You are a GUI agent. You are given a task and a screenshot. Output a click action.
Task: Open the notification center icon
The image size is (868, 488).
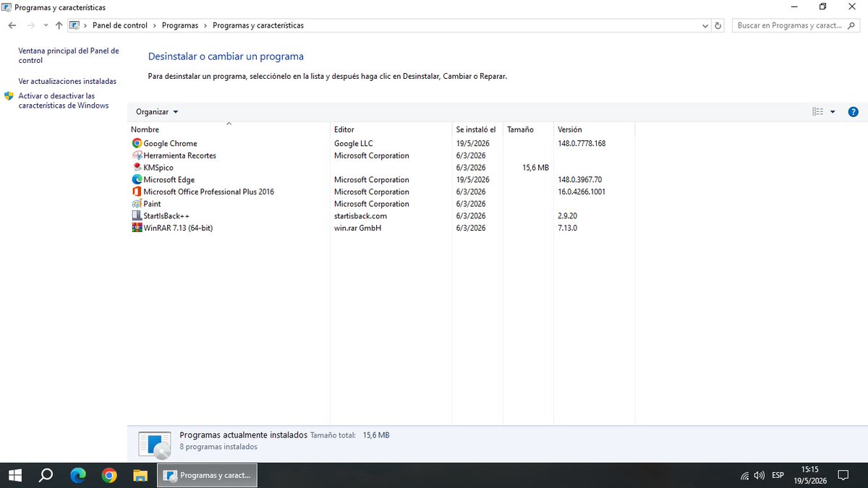coord(843,476)
